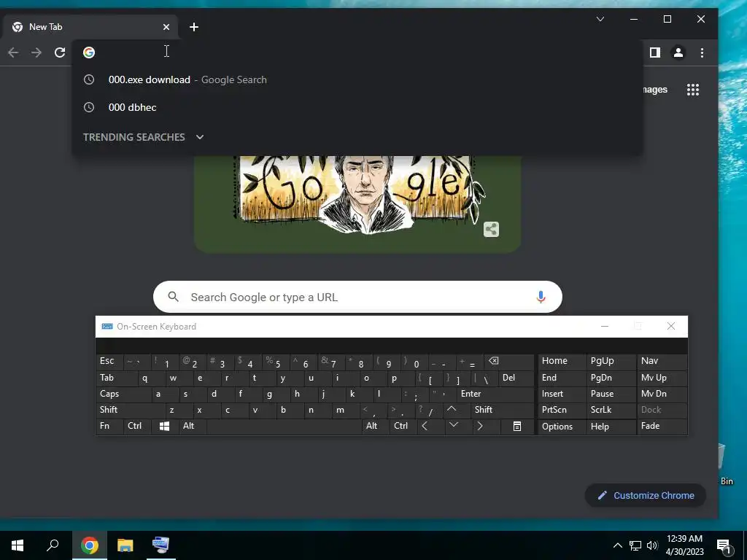
Task: Open the volume control in the tray
Action: click(x=652, y=545)
